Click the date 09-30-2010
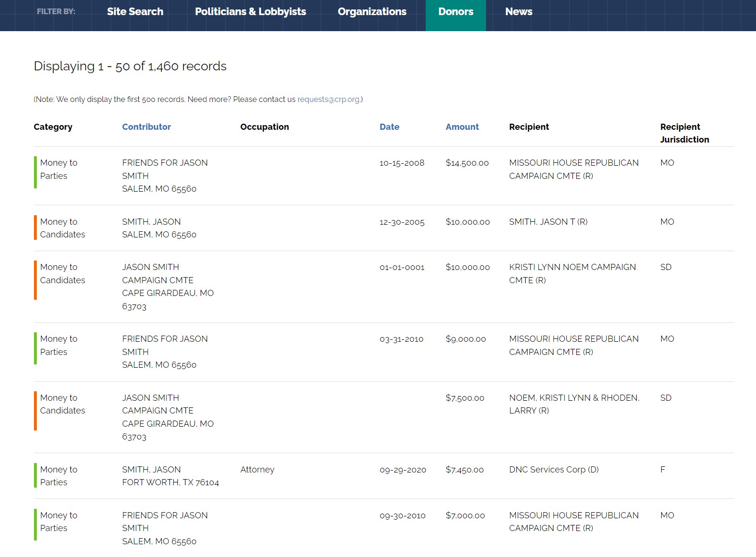 (403, 515)
